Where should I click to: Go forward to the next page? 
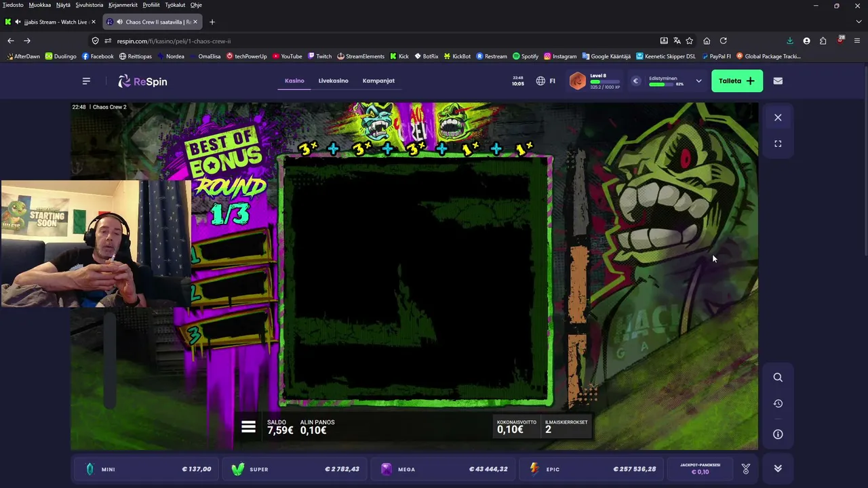pos(27,41)
